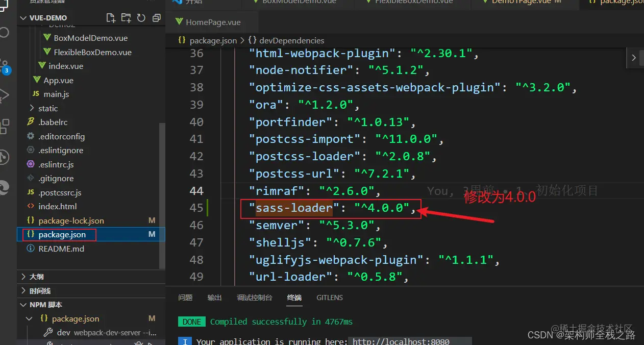644x345 pixels.
Task: Create a new folder using explorer toolbar icon
Action: (x=126, y=17)
